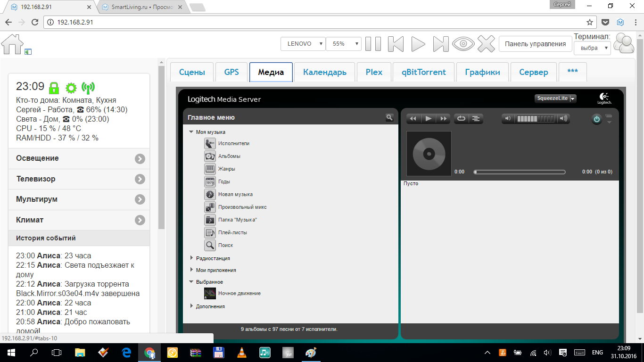Expand the Освещение panel
The width and height of the screenshot is (644, 362).
pyautogui.click(x=79, y=158)
